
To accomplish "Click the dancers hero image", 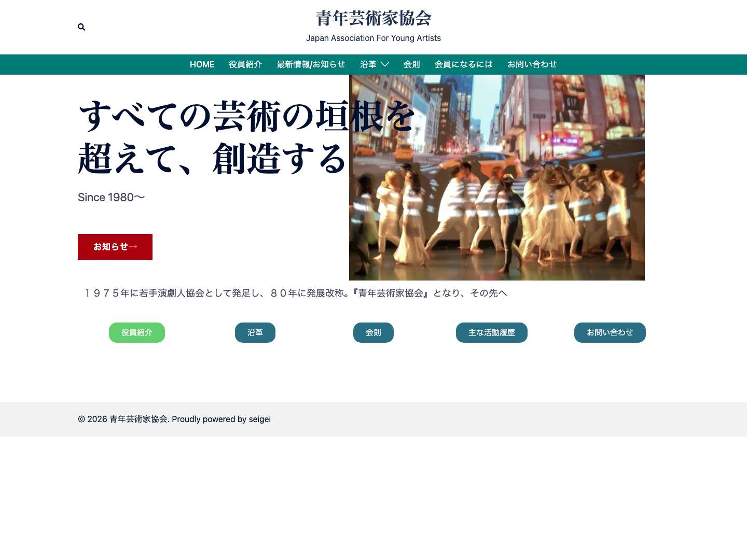I will pyautogui.click(x=496, y=177).
